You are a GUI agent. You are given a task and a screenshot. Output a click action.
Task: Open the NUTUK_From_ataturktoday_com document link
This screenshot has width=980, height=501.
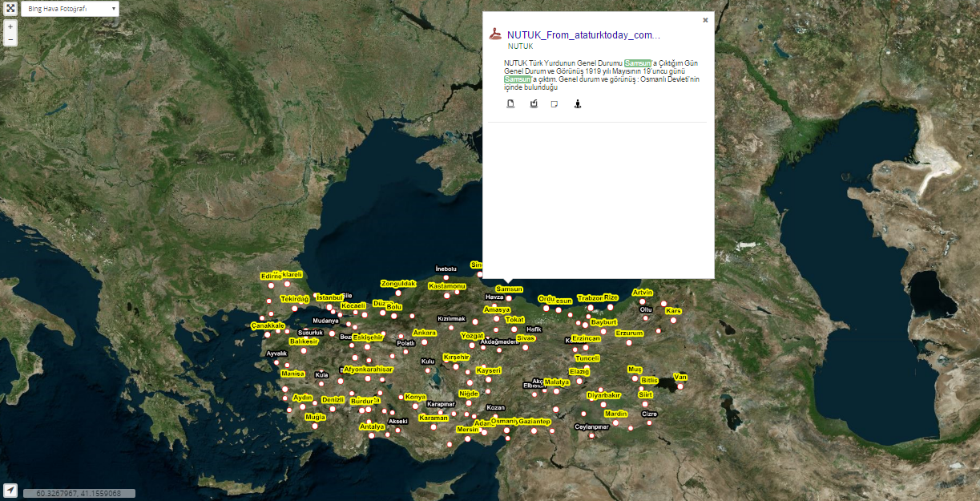(583, 35)
